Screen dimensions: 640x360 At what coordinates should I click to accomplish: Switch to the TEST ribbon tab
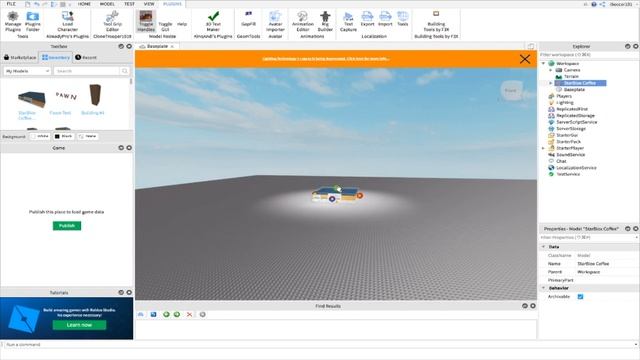129,4
